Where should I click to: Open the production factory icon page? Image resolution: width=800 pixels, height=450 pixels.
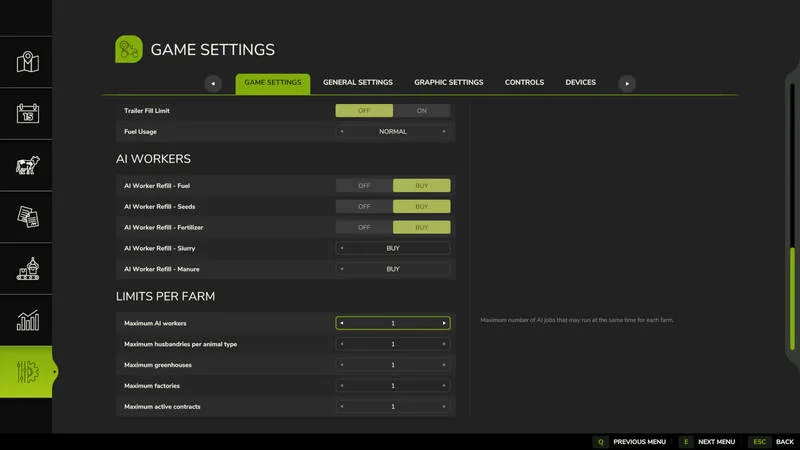(x=28, y=268)
